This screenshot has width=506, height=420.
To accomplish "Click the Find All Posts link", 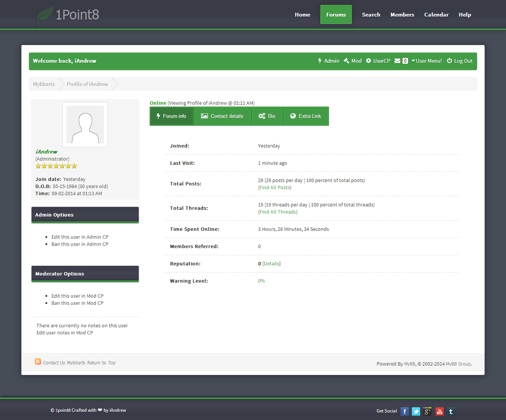I will pyautogui.click(x=275, y=188).
